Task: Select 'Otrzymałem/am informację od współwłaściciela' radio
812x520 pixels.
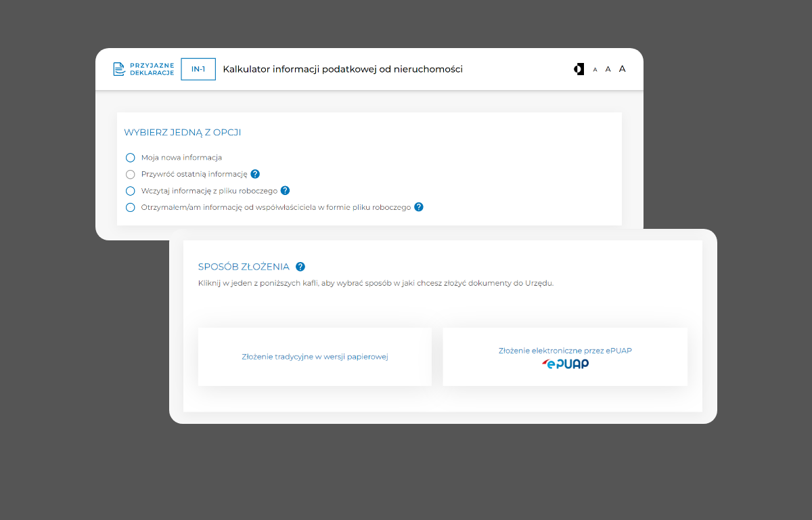Action: click(x=131, y=207)
